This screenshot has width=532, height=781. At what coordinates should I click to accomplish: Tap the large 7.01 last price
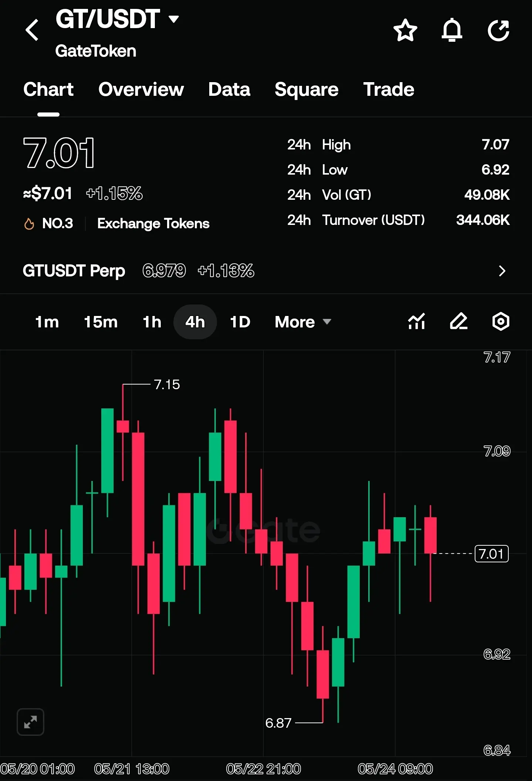(59, 153)
